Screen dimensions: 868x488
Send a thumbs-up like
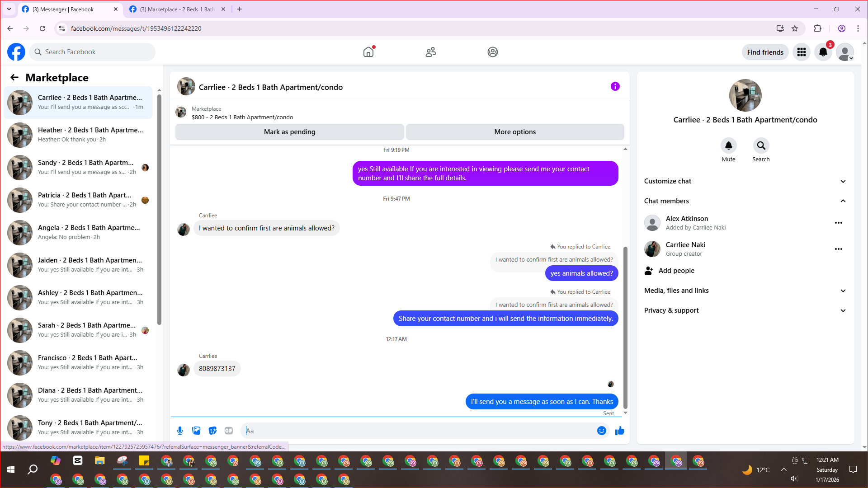619,431
